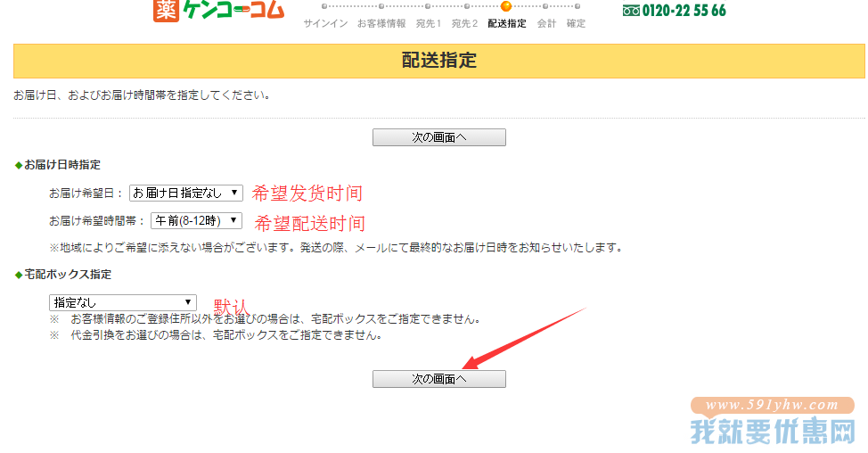868x453 pixels.
Task: Click the 宛先2 progress step
Action: tap(464, 23)
